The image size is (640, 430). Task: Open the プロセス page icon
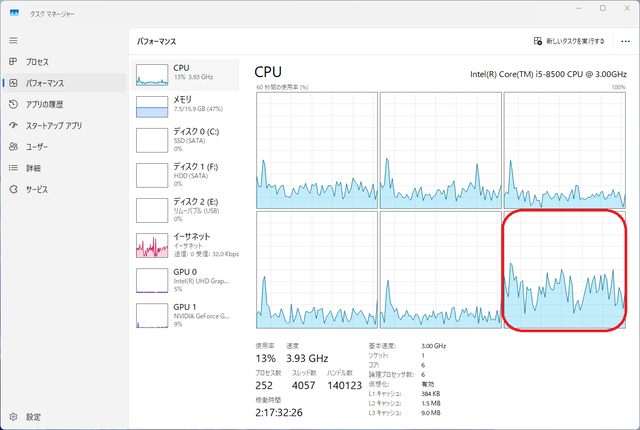[x=13, y=62]
